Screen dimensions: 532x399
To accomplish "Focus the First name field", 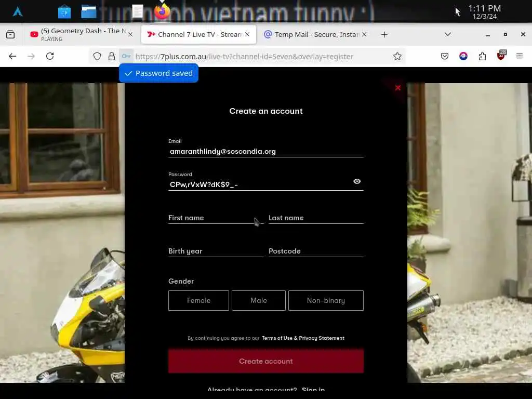I will pos(216,218).
